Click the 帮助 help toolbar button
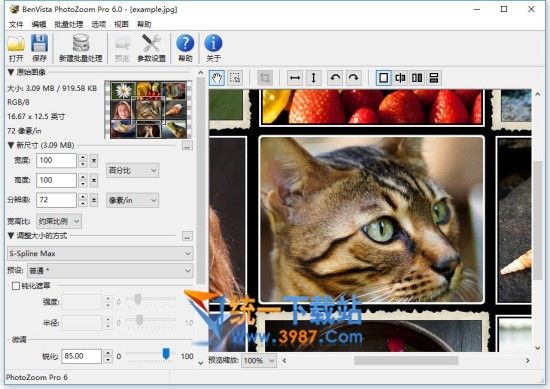550x389 pixels. click(x=185, y=48)
